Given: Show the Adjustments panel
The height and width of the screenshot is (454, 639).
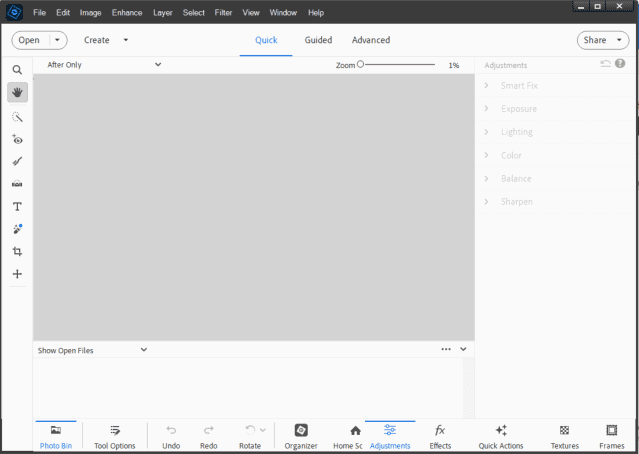Looking at the screenshot, I should (x=389, y=436).
